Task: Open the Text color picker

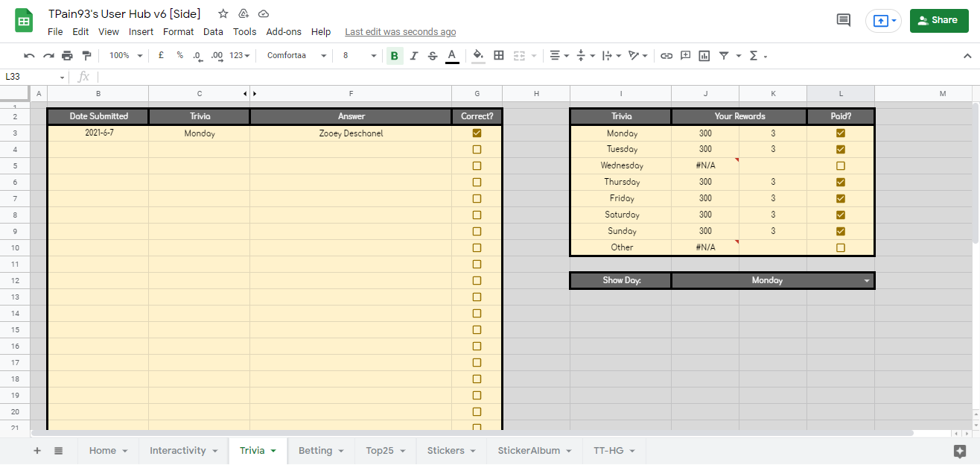Action: 452,56
